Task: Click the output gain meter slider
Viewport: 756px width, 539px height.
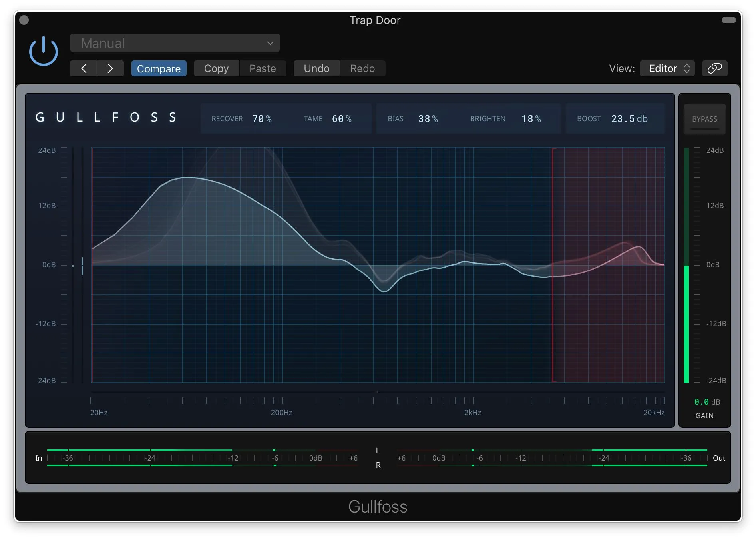Action: 686,265
